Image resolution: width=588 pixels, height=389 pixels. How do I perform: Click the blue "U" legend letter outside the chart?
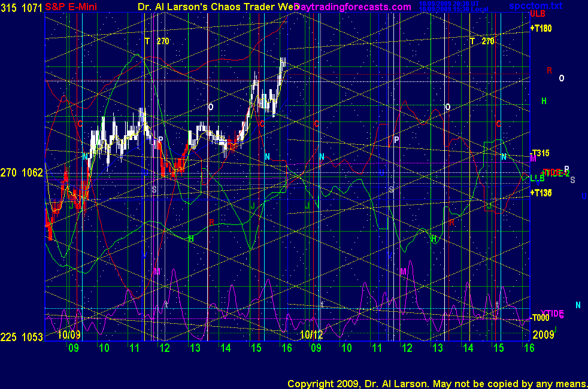point(584,196)
